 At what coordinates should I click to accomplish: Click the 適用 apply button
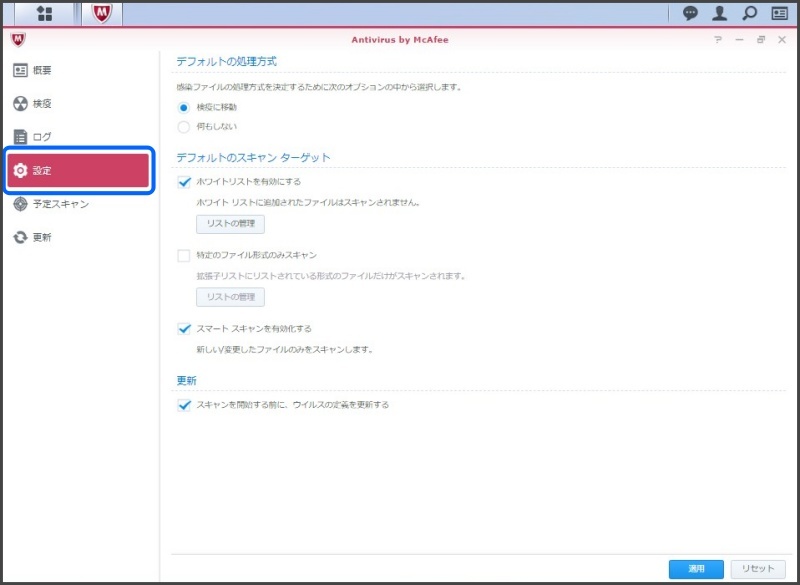696,569
